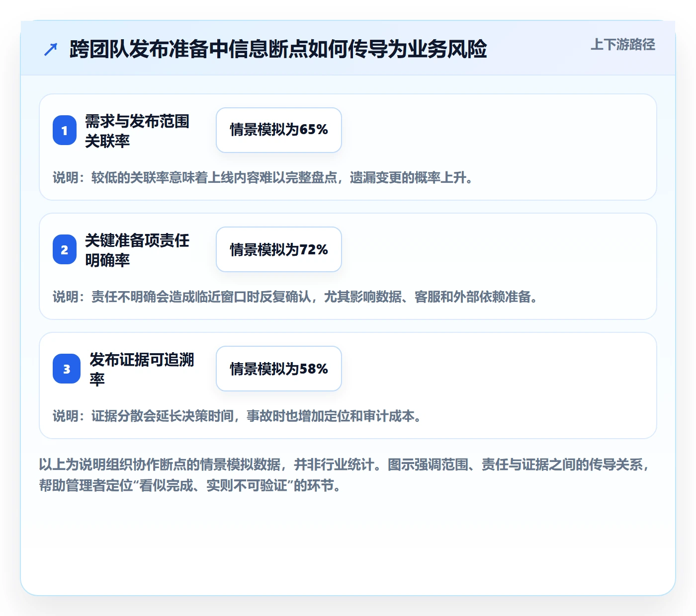Click the diagonal arrow icon beside the title
This screenshot has height=616, width=696.
click(51, 49)
